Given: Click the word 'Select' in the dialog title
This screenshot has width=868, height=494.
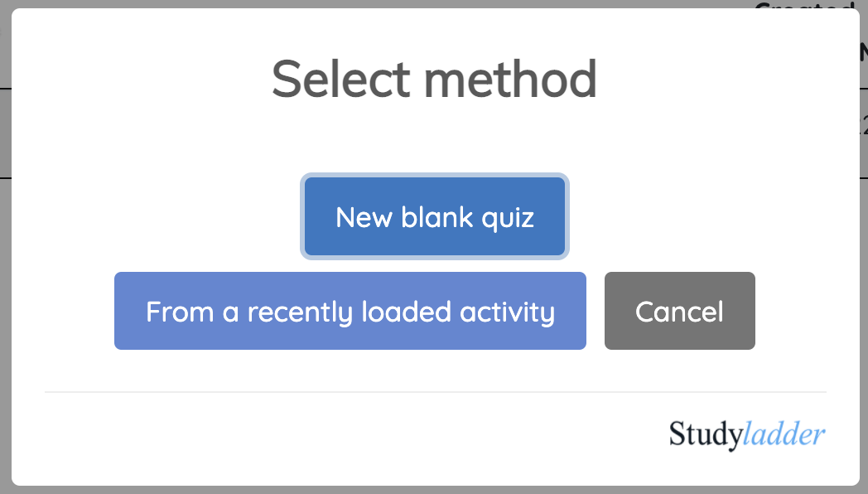Looking at the screenshot, I should tap(341, 80).
